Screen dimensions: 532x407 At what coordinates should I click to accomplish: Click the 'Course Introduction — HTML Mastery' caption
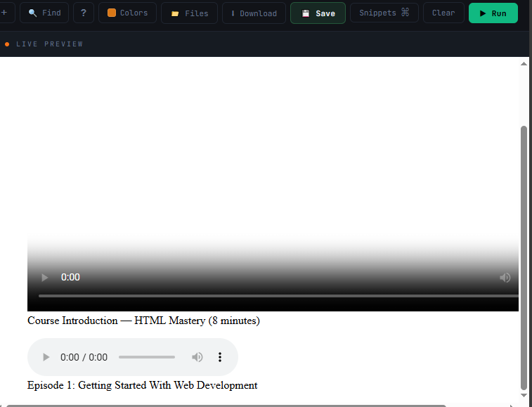coord(143,321)
